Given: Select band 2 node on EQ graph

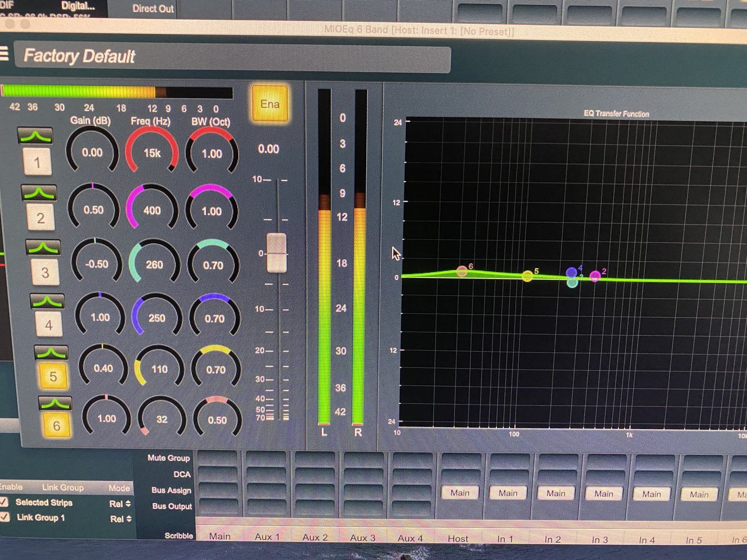Looking at the screenshot, I should (x=595, y=276).
